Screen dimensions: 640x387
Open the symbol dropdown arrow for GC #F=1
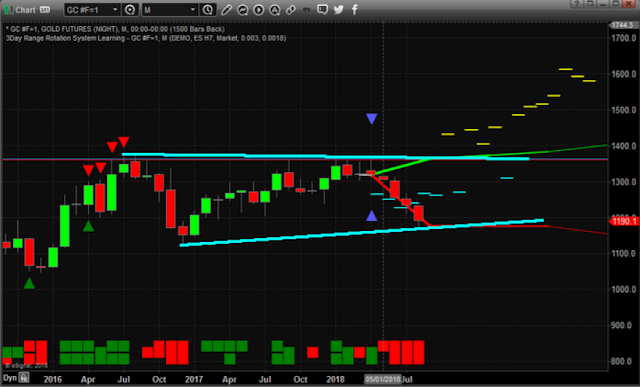pyautogui.click(x=115, y=9)
